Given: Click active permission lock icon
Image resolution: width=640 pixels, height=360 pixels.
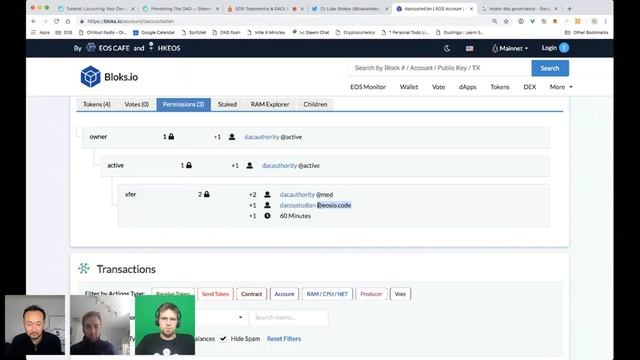Looking at the screenshot, I should [189, 165].
